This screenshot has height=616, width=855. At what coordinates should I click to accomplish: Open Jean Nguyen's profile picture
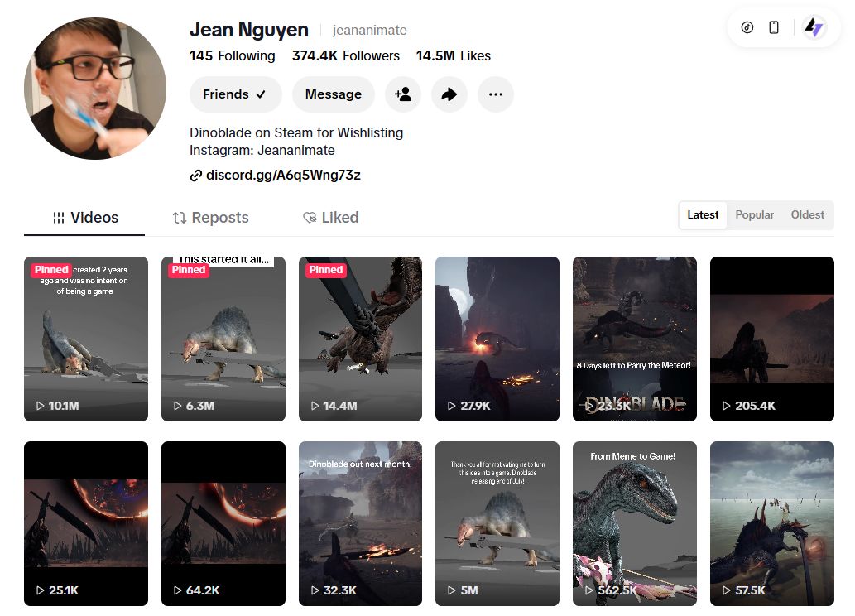pyautogui.click(x=95, y=89)
